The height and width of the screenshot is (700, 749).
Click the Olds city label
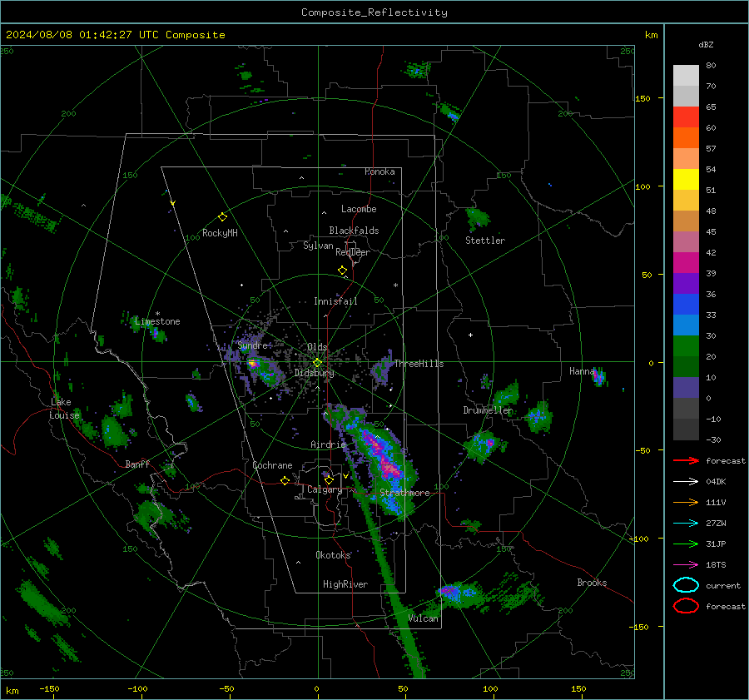point(317,347)
